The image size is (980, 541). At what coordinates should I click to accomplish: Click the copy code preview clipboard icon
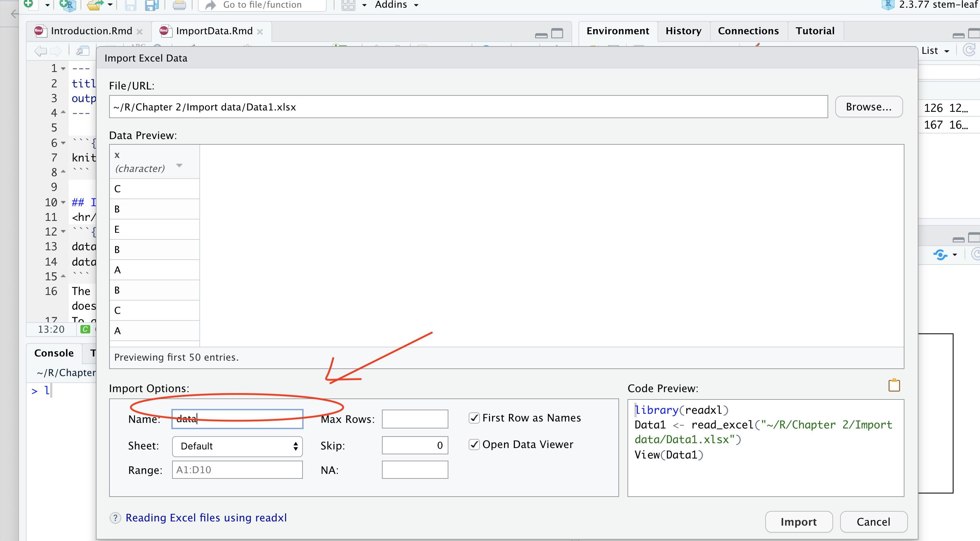click(894, 385)
